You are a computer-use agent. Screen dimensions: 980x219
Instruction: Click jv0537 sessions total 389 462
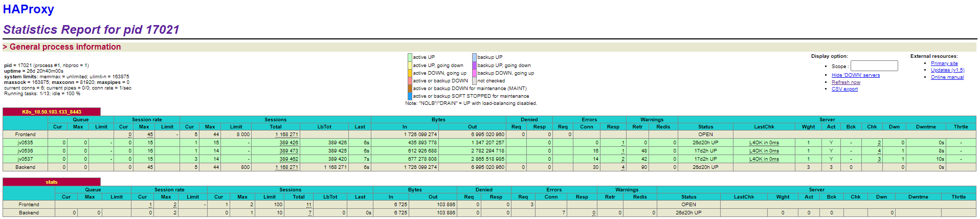[288, 159]
